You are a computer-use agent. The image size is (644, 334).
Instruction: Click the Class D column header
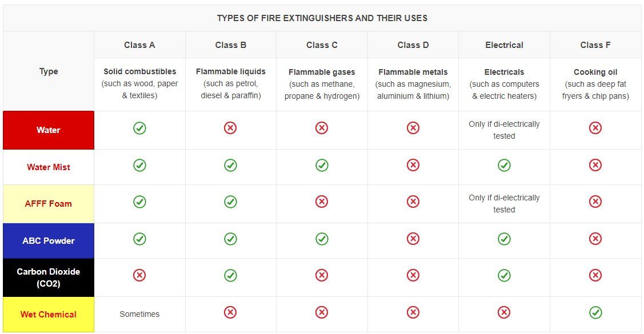coord(413,45)
